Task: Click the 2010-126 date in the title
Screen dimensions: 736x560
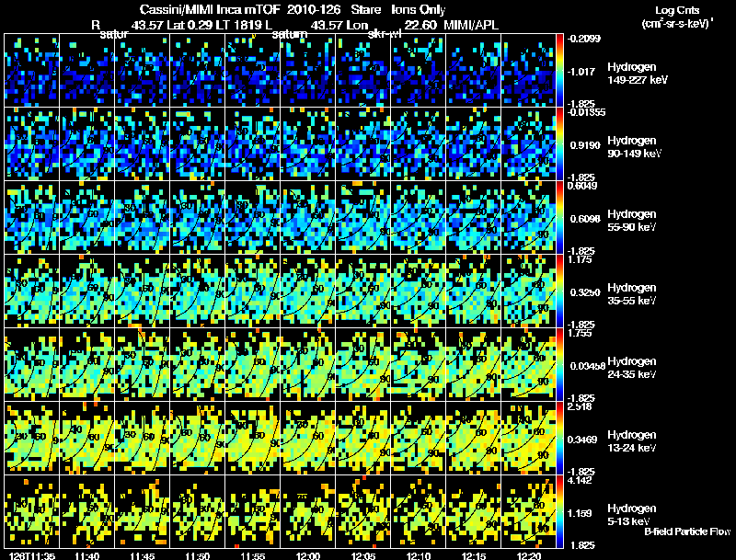Action: point(314,9)
